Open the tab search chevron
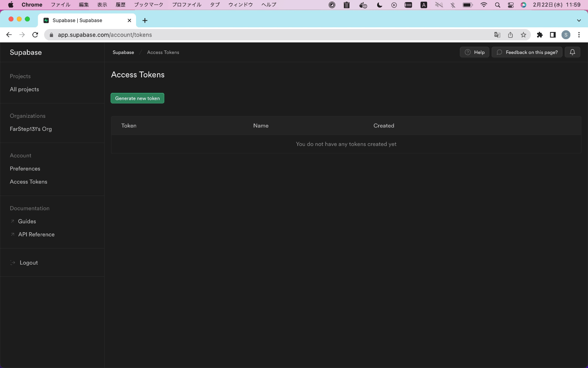Image resolution: width=588 pixels, height=368 pixels. tap(579, 20)
